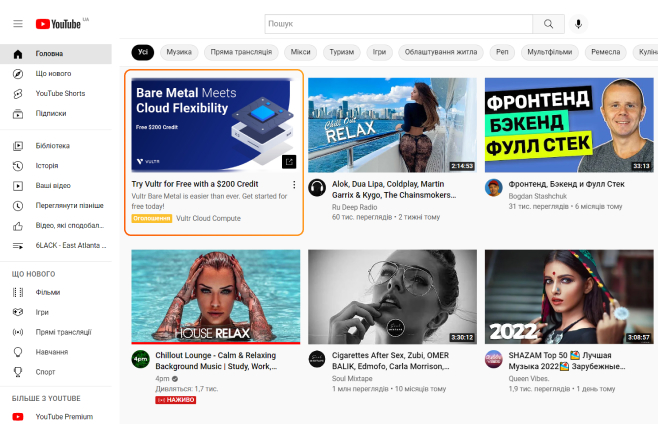Screen dimensions: 658x435
Task: Click the Історія history icon
Action: (18, 166)
